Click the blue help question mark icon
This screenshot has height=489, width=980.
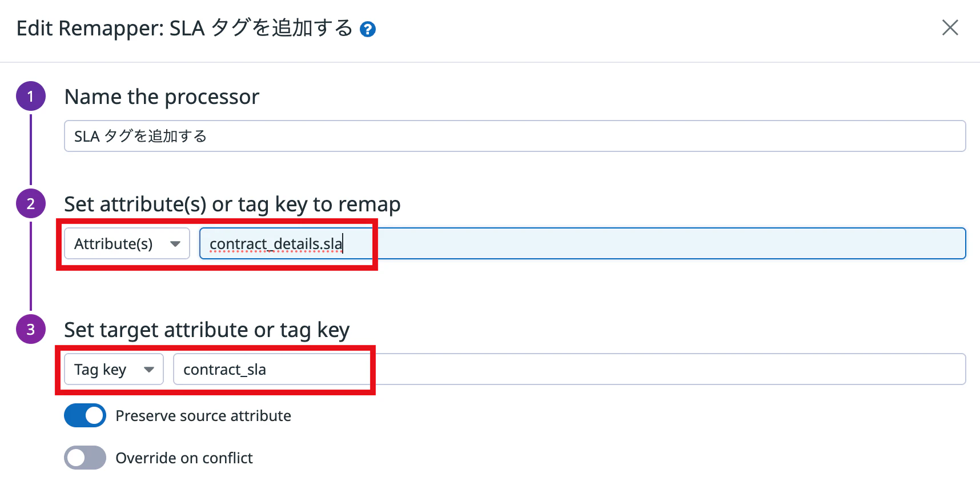pos(368,29)
